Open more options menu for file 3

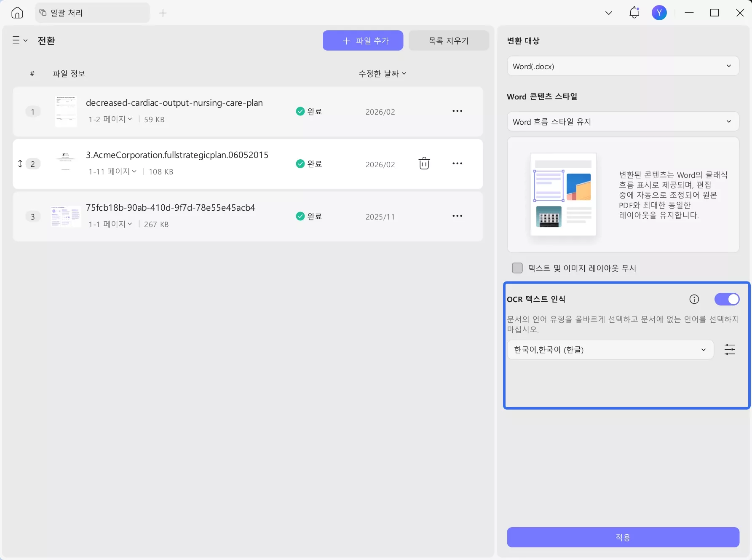click(x=457, y=216)
